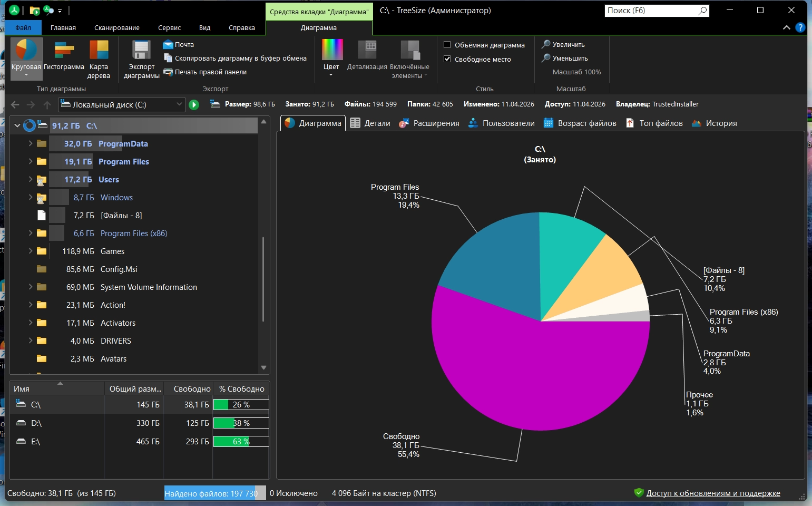Expand the Program Files (x86) node
The image size is (812, 506).
tap(30, 233)
